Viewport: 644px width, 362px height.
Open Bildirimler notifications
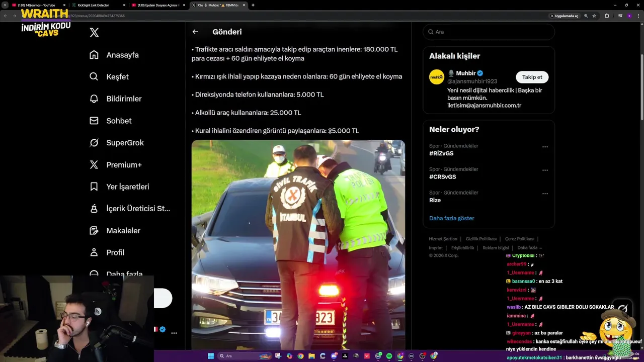click(x=115, y=99)
